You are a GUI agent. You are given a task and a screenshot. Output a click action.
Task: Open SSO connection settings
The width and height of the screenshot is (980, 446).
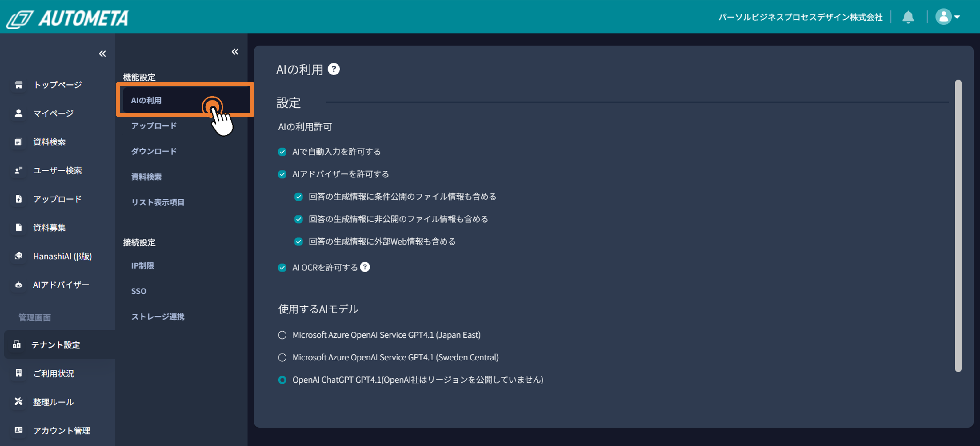pyautogui.click(x=138, y=291)
